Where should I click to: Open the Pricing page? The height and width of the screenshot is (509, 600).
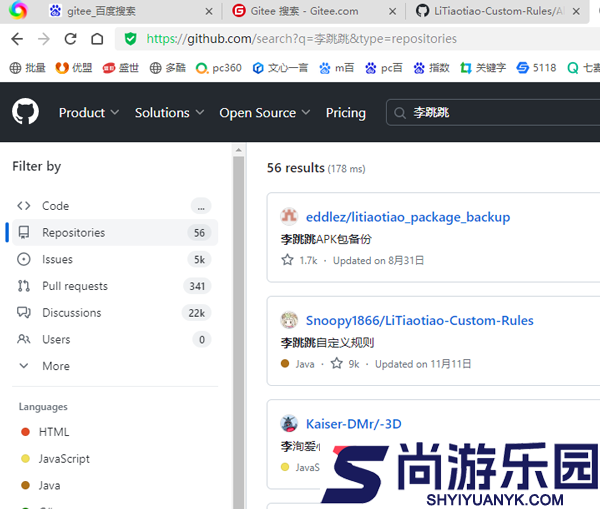[346, 113]
